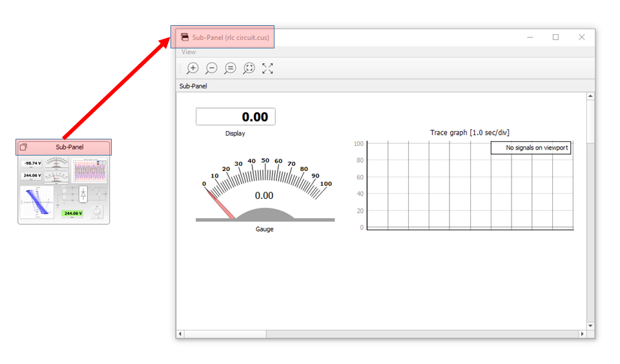Click the digital Display value field
The image size is (620, 364).
pos(236,117)
